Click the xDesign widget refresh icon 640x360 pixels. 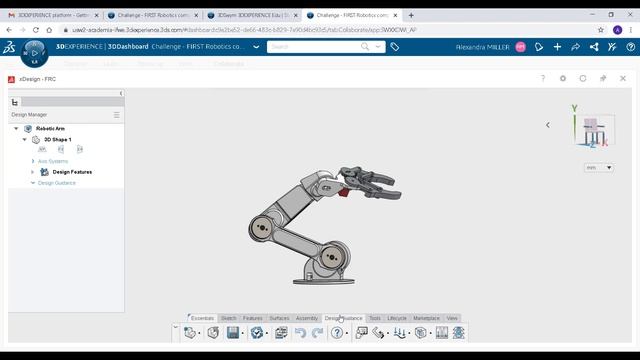point(583,78)
